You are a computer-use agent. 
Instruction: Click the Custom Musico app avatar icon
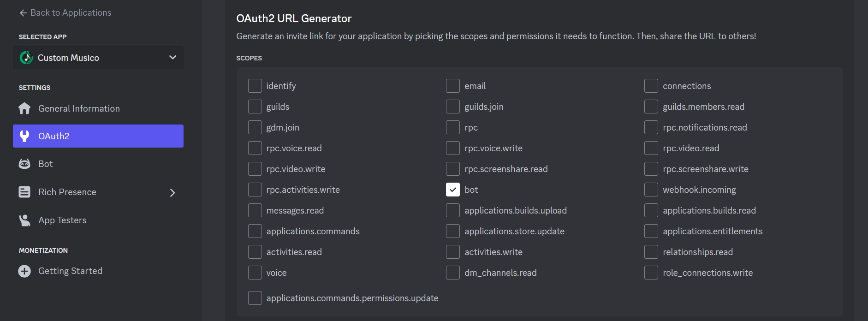[x=26, y=58]
